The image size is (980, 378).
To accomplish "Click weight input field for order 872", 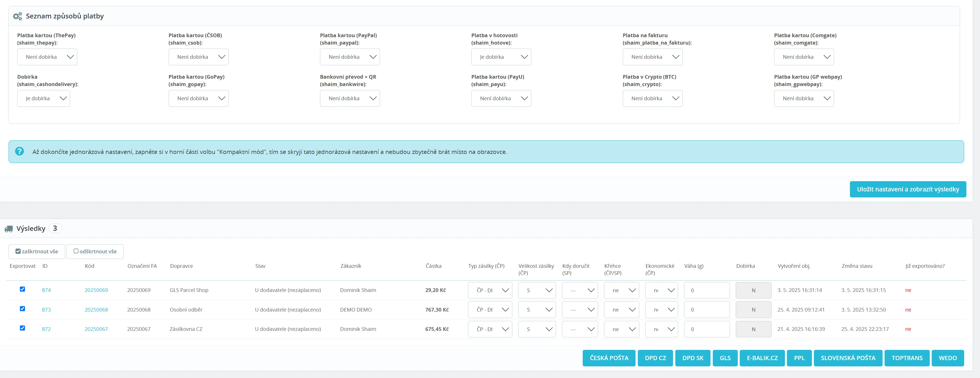I will (706, 329).
